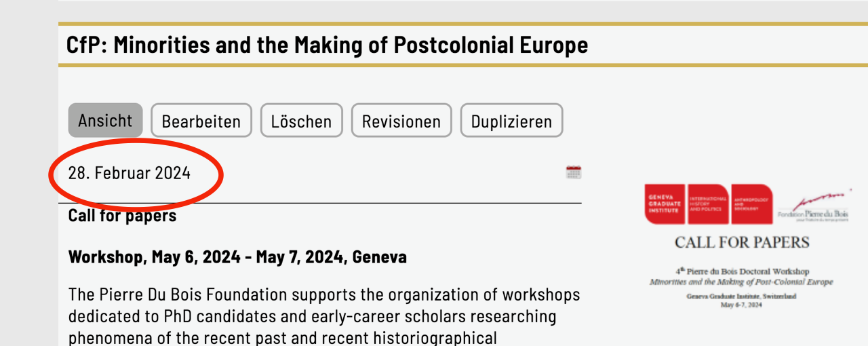
Task: Choose the Duplizieren tab
Action: click(511, 121)
